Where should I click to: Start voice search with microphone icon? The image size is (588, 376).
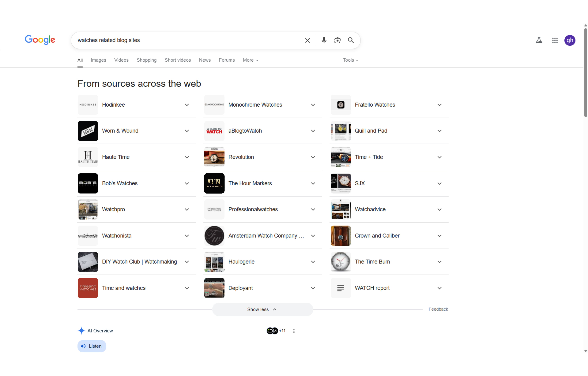tap(324, 40)
